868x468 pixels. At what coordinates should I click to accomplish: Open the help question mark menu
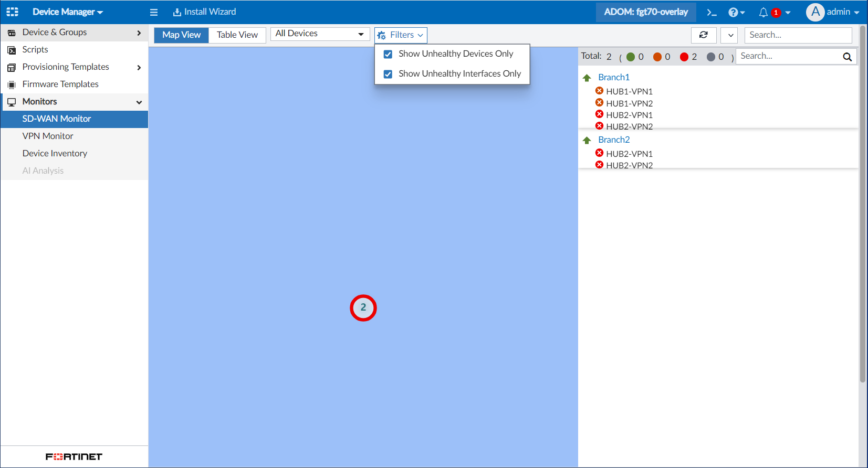click(736, 12)
